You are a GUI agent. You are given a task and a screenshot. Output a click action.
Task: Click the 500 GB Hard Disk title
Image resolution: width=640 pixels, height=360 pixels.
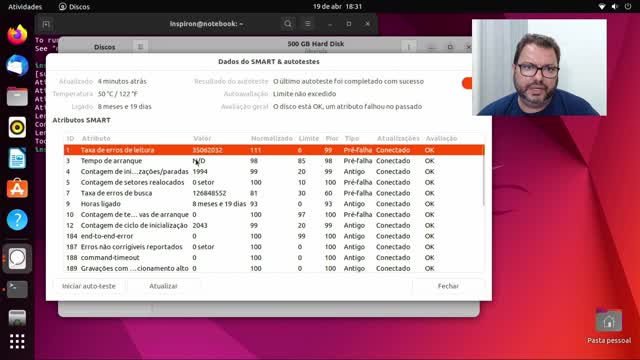point(316,44)
